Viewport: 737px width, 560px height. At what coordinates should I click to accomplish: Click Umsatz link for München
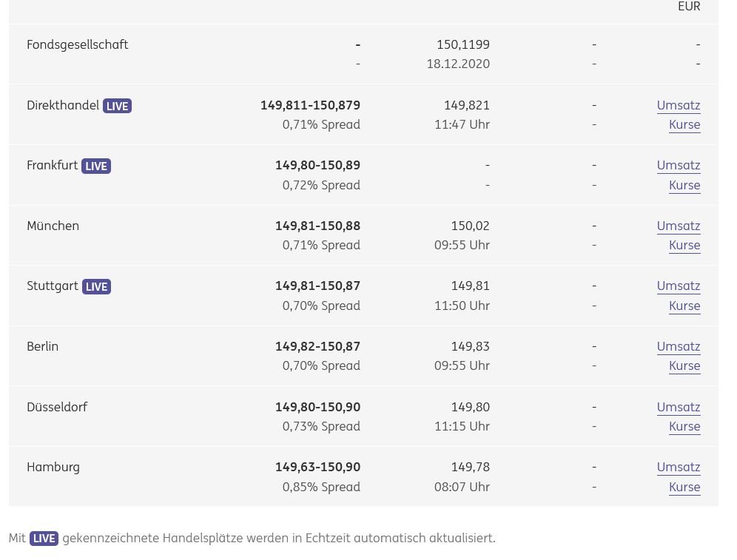point(678,226)
